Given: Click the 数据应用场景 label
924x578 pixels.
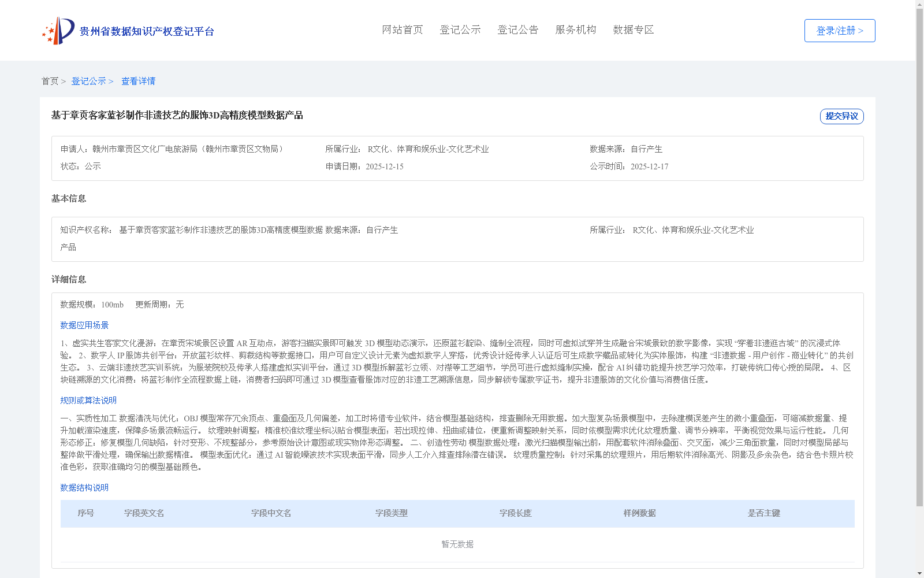Looking at the screenshot, I should point(84,325).
